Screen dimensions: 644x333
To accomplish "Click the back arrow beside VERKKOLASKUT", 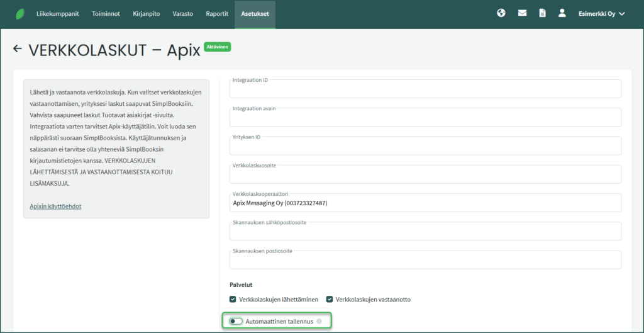I will click(18, 48).
